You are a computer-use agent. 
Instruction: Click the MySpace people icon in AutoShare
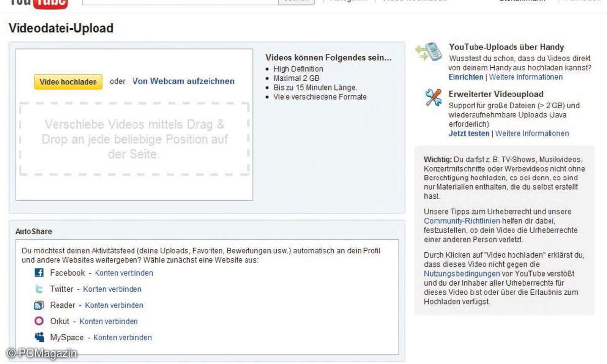tap(39, 337)
